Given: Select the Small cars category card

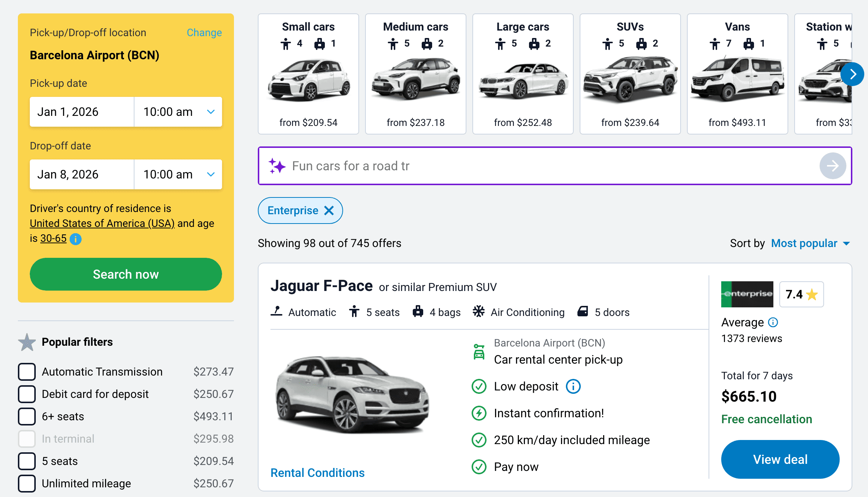Looking at the screenshot, I should click(308, 74).
